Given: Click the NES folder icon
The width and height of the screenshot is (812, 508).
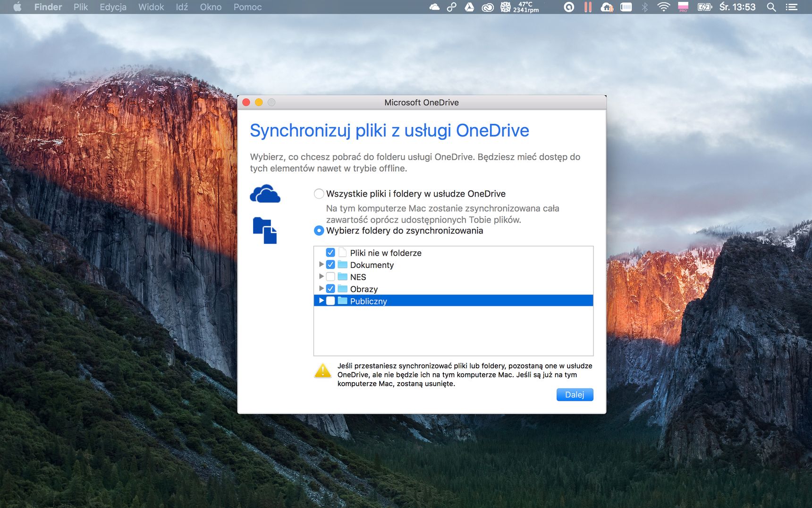Looking at the screenshot, I should tap(343, 276).
